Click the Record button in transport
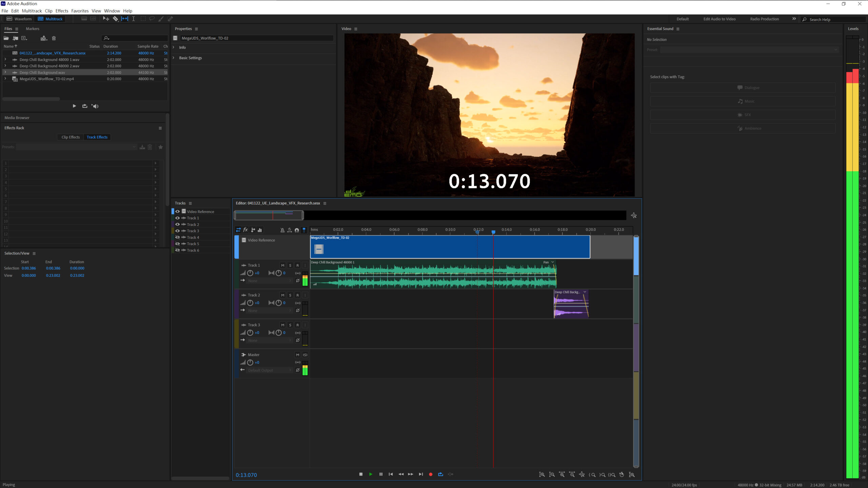 (431, 474)
